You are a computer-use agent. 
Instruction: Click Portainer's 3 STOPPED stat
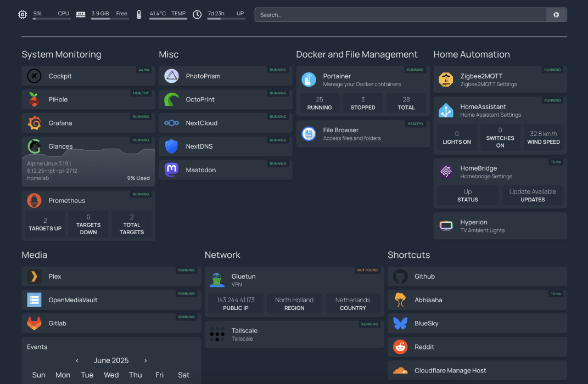point(362,103)
